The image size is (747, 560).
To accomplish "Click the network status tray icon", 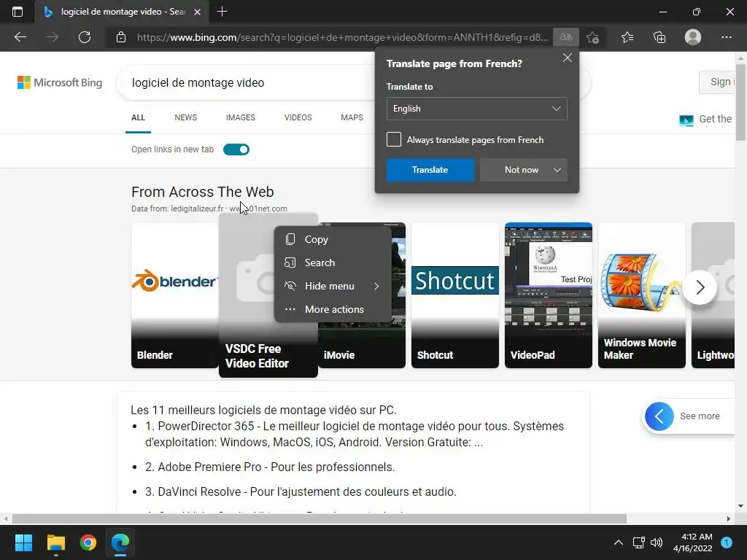I will tap(638, 542).
